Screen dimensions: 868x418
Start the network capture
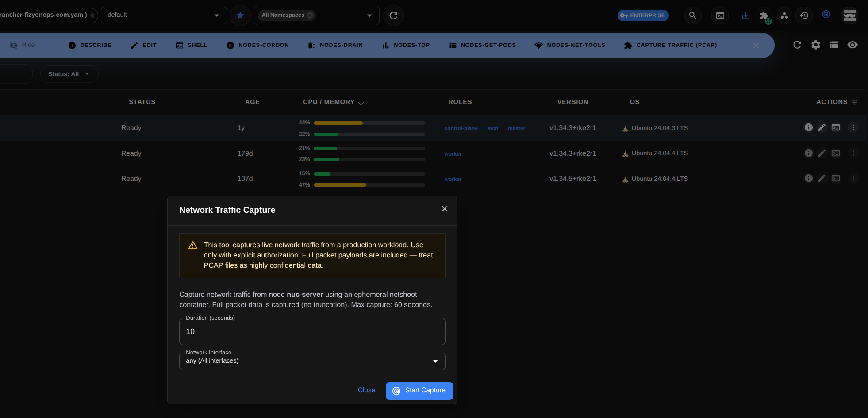click(419, 391)
